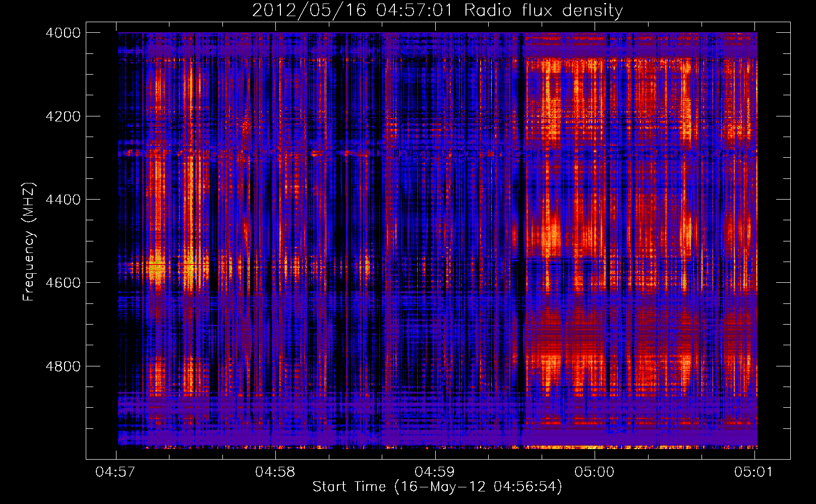Click the 'Start Time (16-May-12 04:56:54)' axis caption
Image resolution: width=816 pixels, height=504 pixels.
[x=437, y=487]
